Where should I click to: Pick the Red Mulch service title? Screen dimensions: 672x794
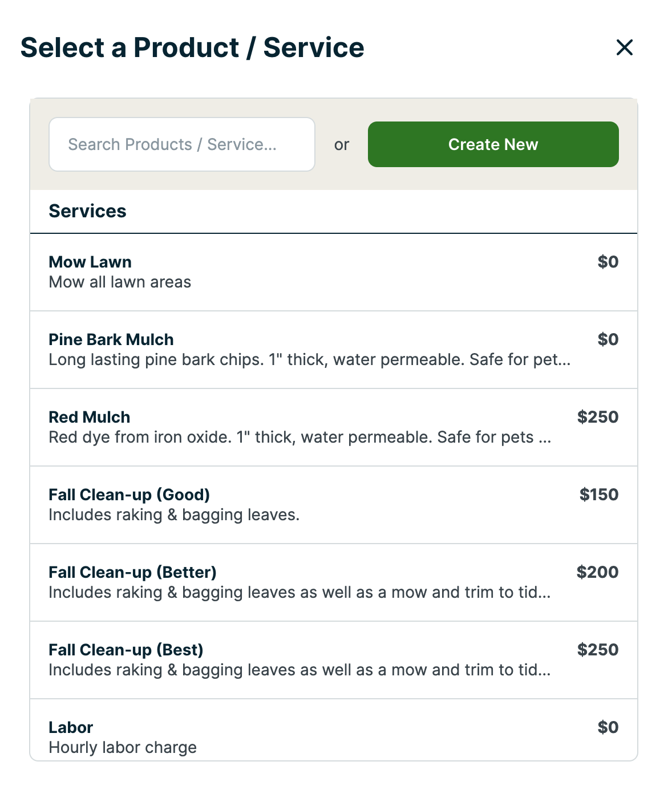point(90,418)
